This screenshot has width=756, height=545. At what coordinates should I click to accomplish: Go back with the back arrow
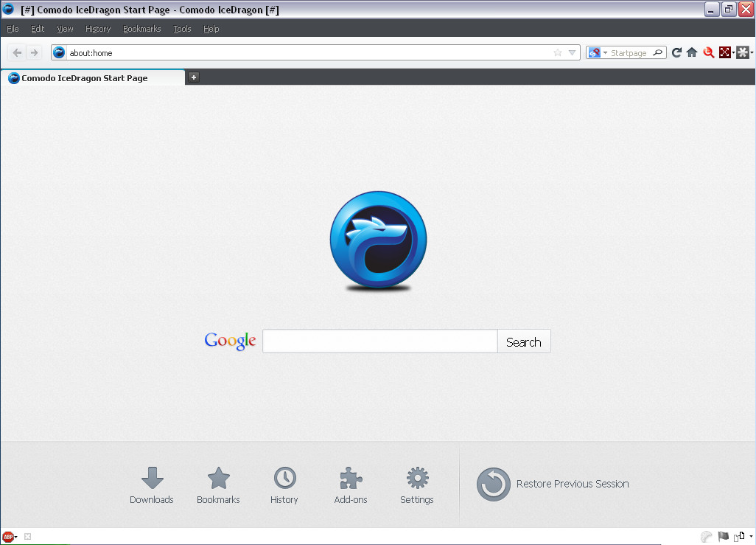[x=17, y=52]
